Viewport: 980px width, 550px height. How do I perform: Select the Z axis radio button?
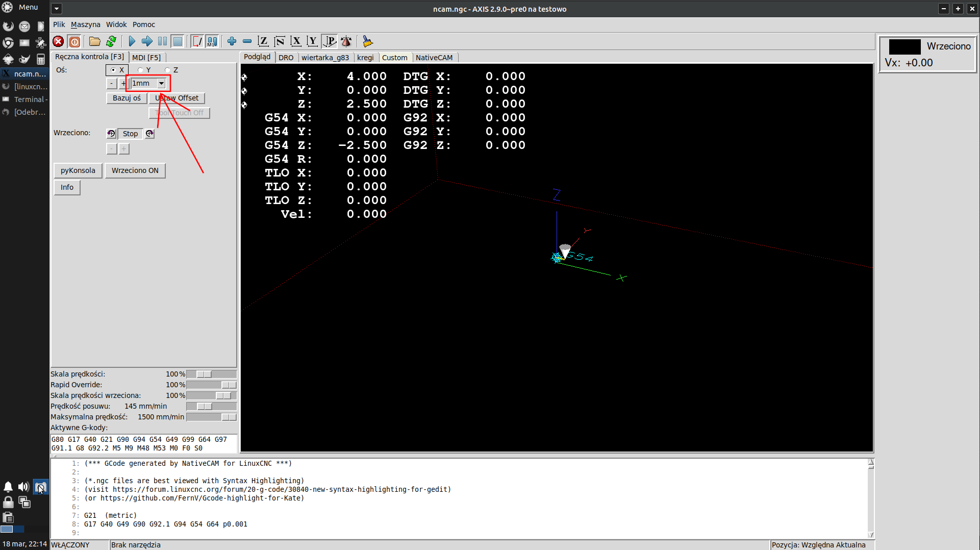pyautogui.click(x=171, y=70)
